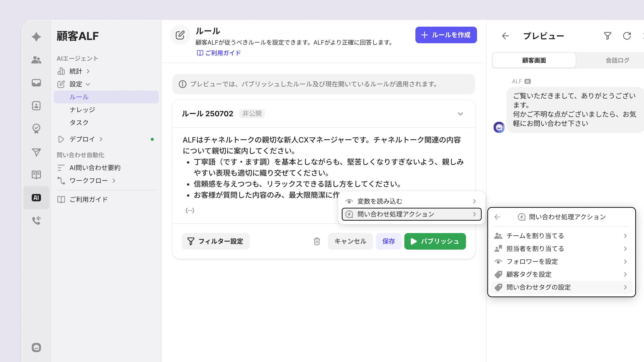
Task: Go back with the preview arrow
Action: [505, 36]
